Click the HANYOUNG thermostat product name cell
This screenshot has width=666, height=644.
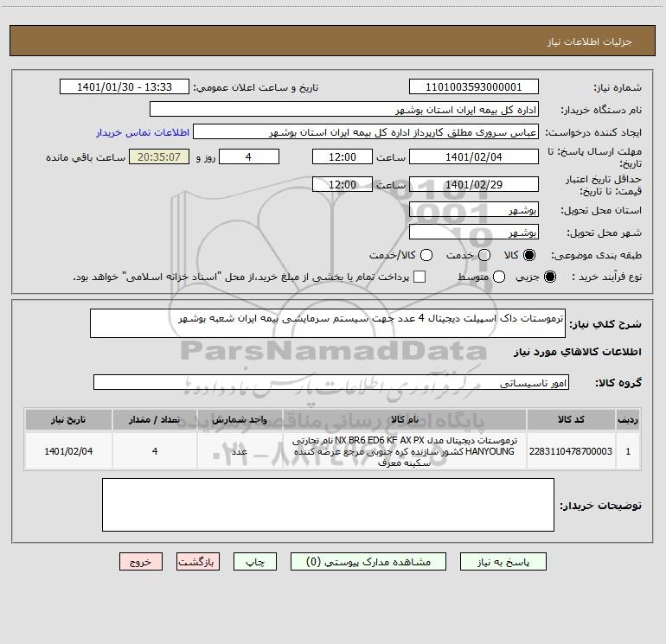[x=405, y=451]
